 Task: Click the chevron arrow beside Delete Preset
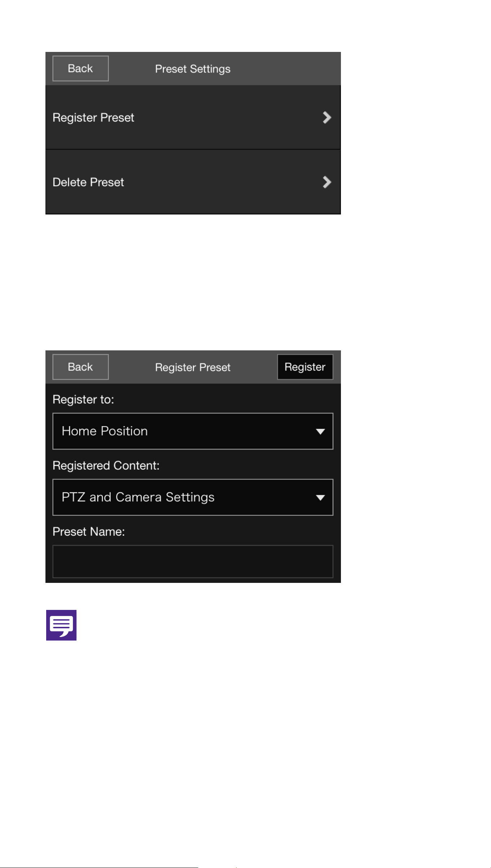(327, 182)
